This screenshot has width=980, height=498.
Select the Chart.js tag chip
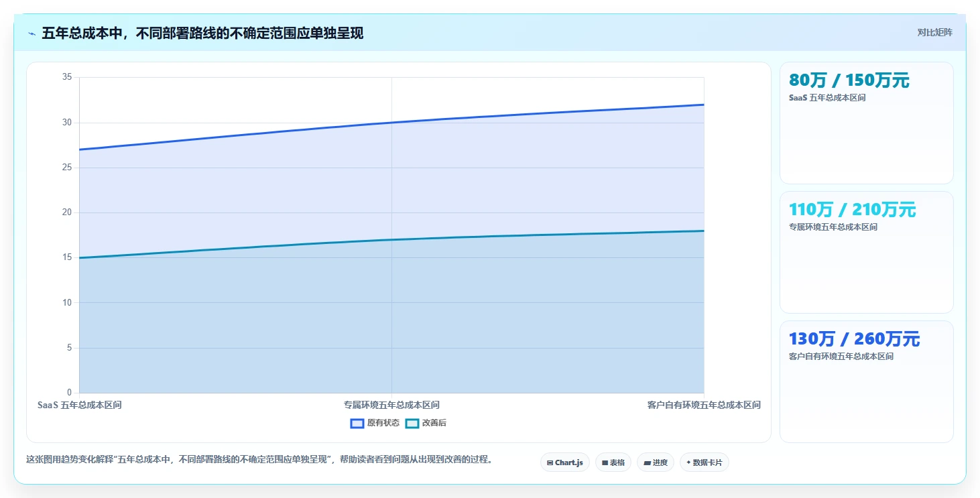(565, 462)
